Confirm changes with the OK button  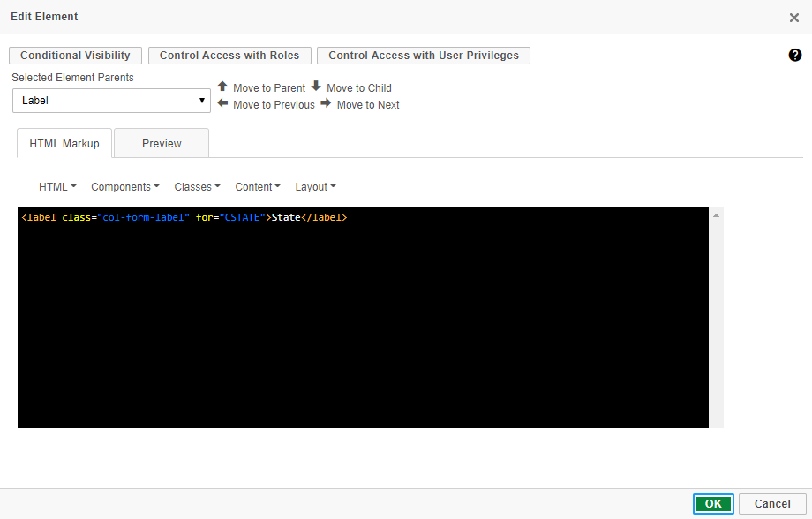pyautogui.click(x=713, y=503)
